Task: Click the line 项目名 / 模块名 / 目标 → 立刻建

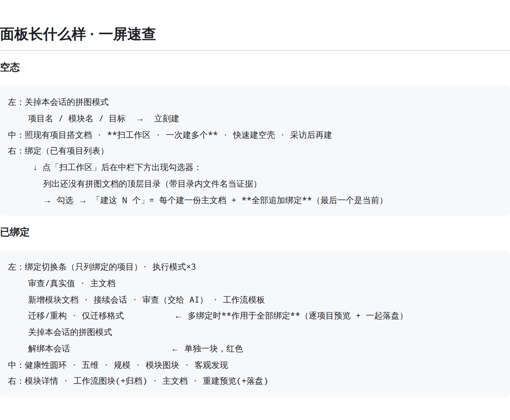Action: pyautogui.click(x=103, y=119)
